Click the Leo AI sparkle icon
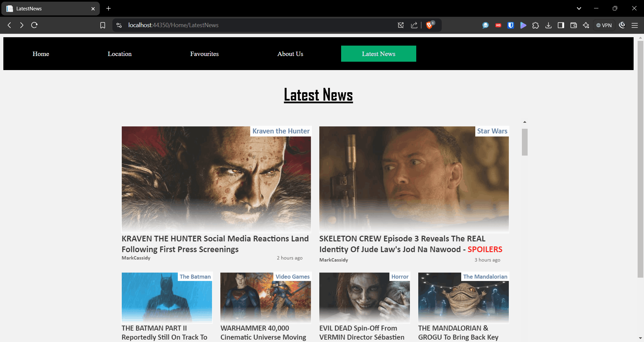Screen dimensions: 644x342 [586, 25]
